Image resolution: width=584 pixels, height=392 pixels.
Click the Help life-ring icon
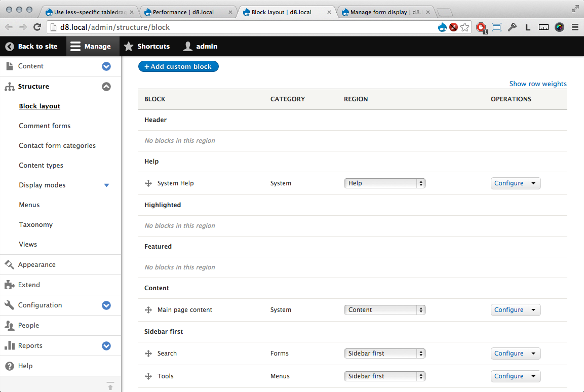click(x=9, y=366)
